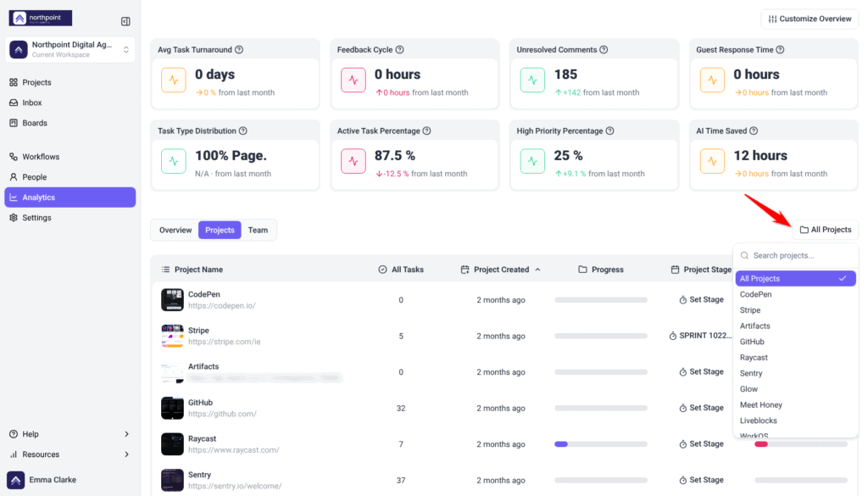Image resolution: width=868 pixels, height=496 pixels.
Task: Click the Avg Task Turnaround pulse icon
Action: (x=174, y=81)
